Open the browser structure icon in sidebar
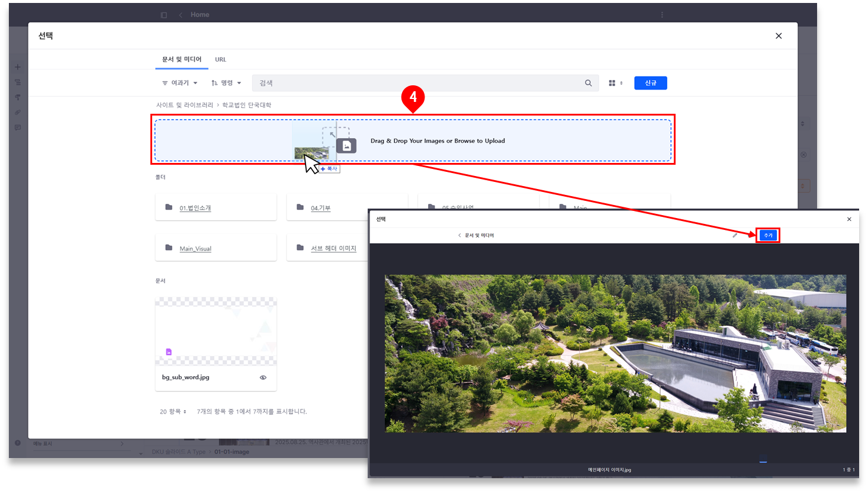 coord(18,82)
